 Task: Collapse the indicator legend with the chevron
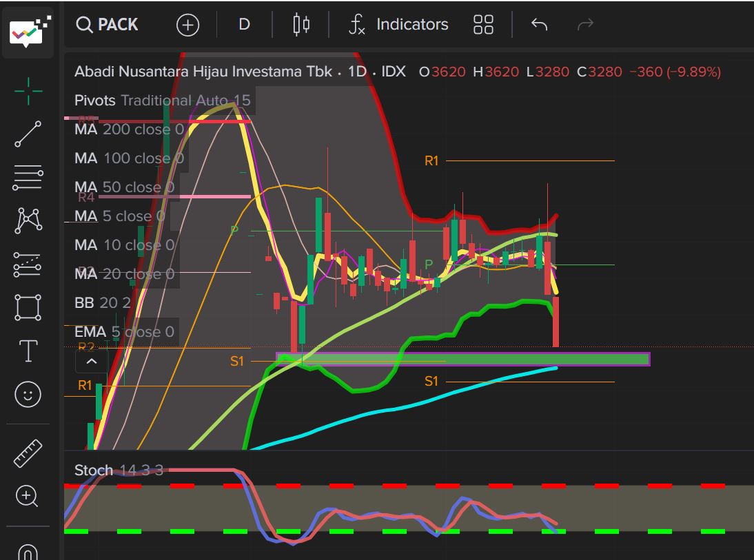click(x=92, y=362)
